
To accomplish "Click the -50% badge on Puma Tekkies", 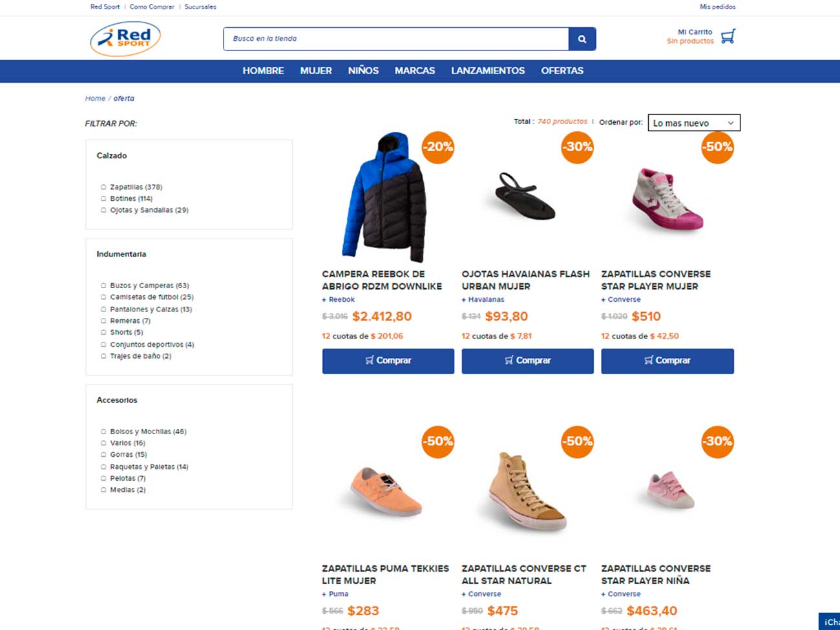I will point(437,442).
